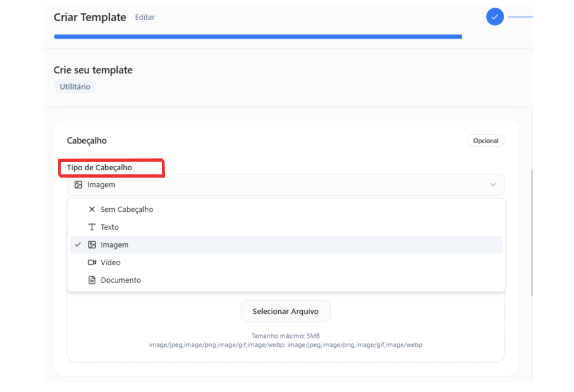This screenshot has width=574, height=392.
Task: Choose the Texto header option
Action: click(x=110, y=227)
